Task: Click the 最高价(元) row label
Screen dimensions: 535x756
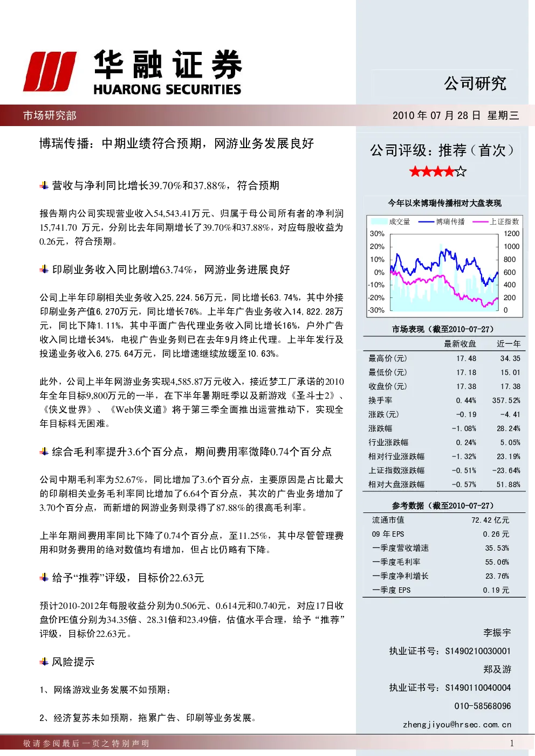Action: [388, 358]
